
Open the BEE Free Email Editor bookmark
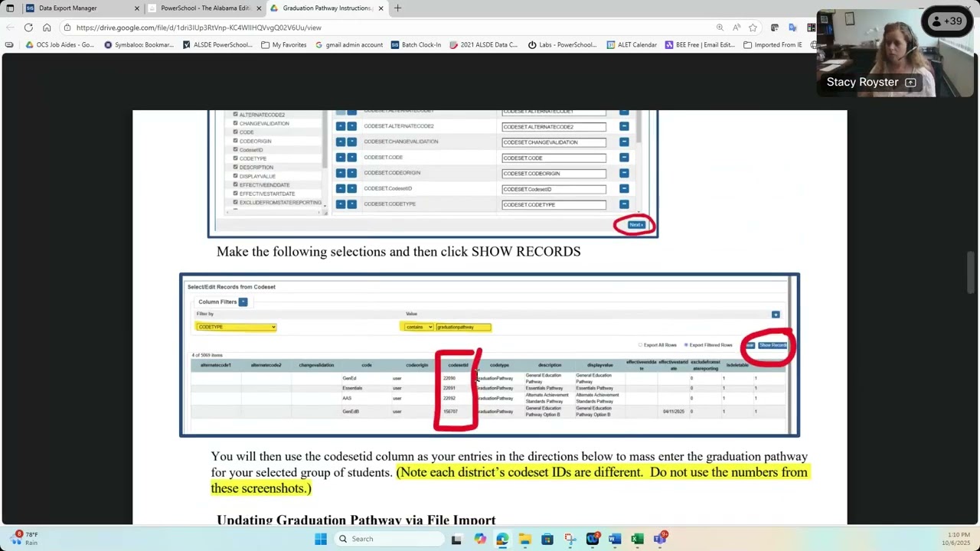tap(701, 45)
